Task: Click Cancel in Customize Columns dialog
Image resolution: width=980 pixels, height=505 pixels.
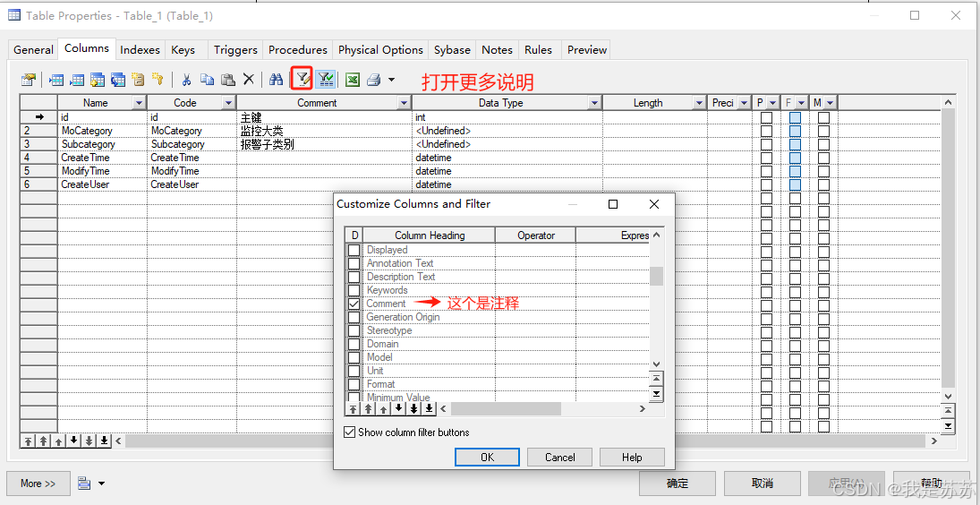Action: pos(559,457)
